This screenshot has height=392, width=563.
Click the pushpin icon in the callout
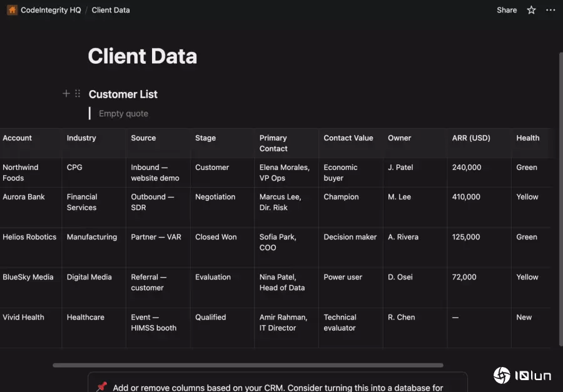pyautogui.click(x=101, y=387)
